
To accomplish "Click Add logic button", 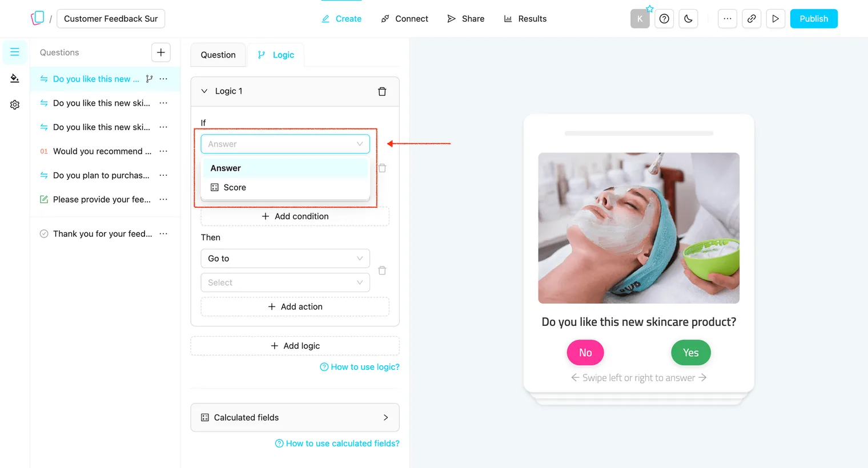I will (295, 346).
